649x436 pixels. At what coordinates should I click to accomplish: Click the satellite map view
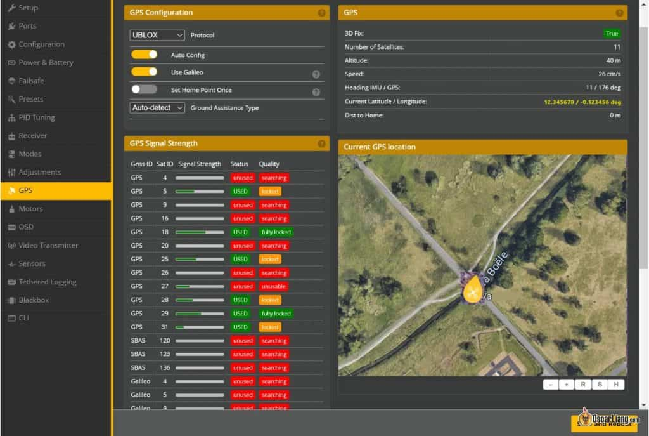point(482,265)
